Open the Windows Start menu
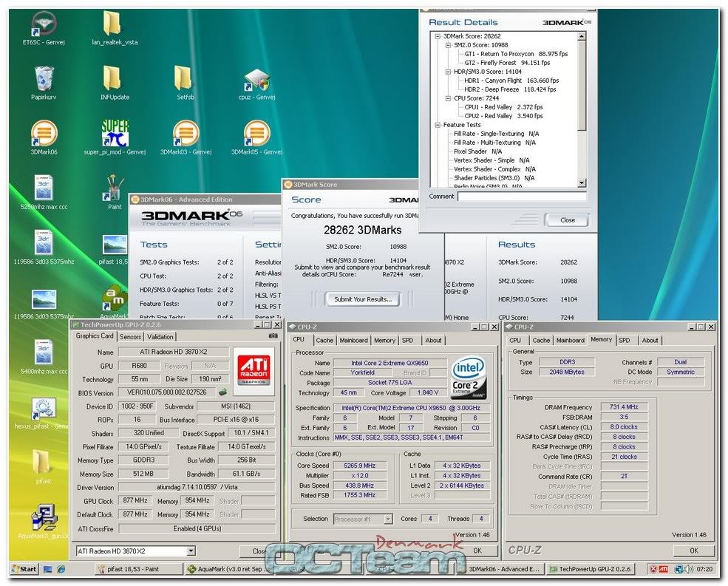The width and height of the screenshot is (728, 586). pos(24,569)
